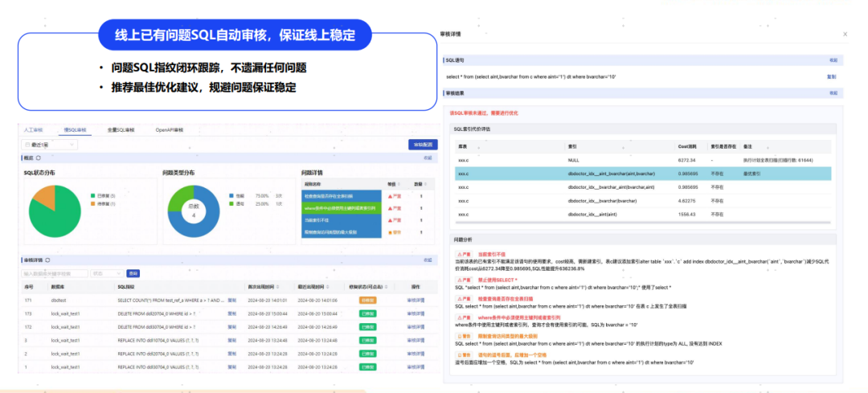Click the 待修复 status tag for row 171
The width and height of the screenshot is (868, 393).
coord(367,301)
